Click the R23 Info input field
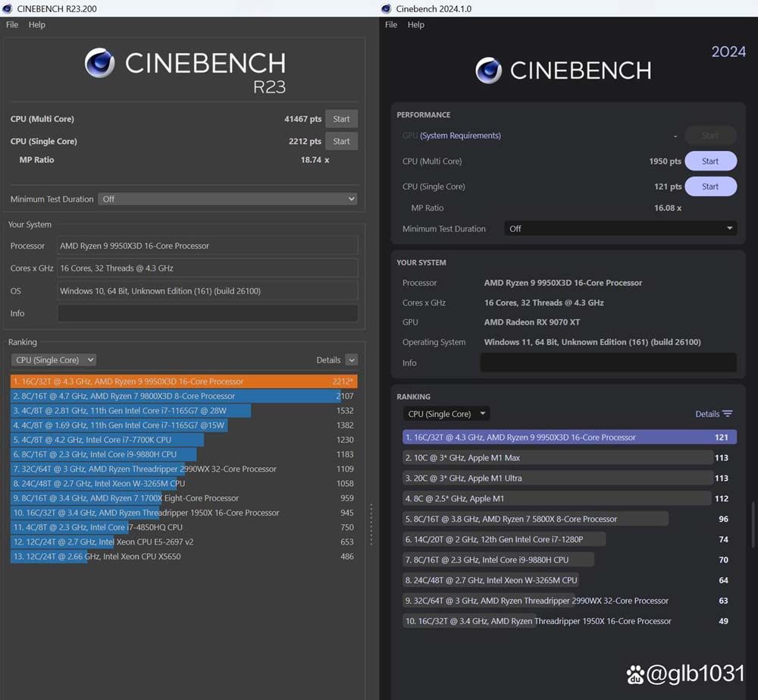 [208, 313]
